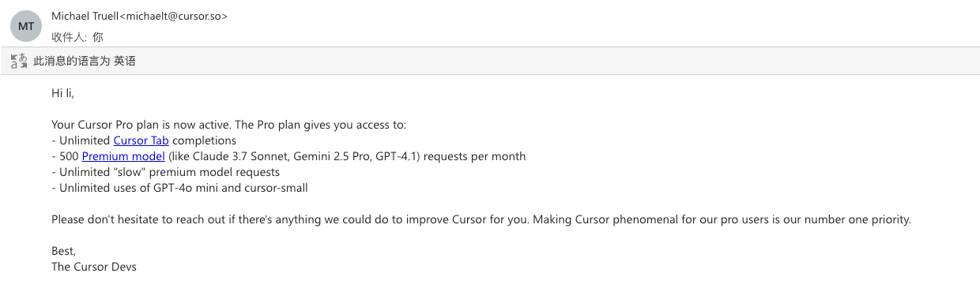Click the "Hi li," greeting line
This screenshot has width=980, height=292.
point(62,93)
